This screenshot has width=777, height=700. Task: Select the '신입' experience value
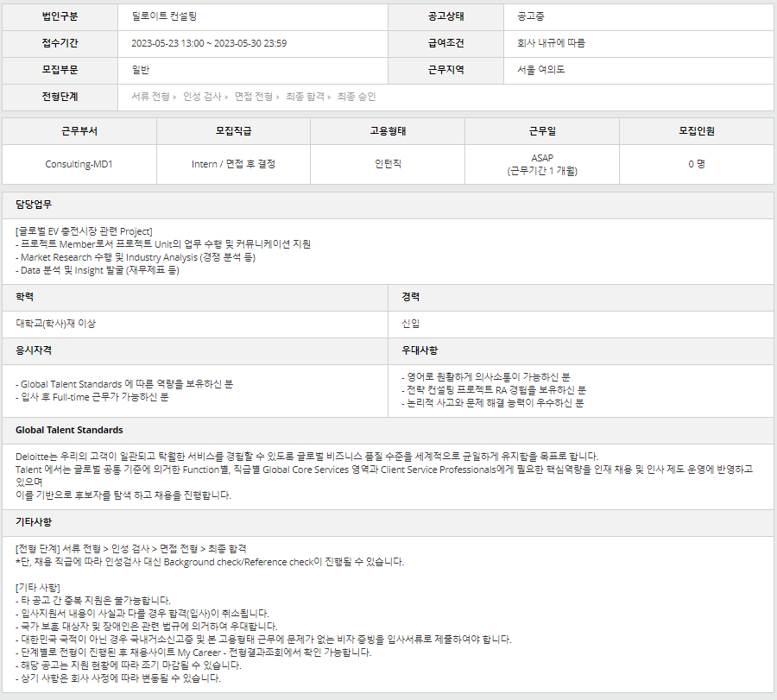click(410, 324)
